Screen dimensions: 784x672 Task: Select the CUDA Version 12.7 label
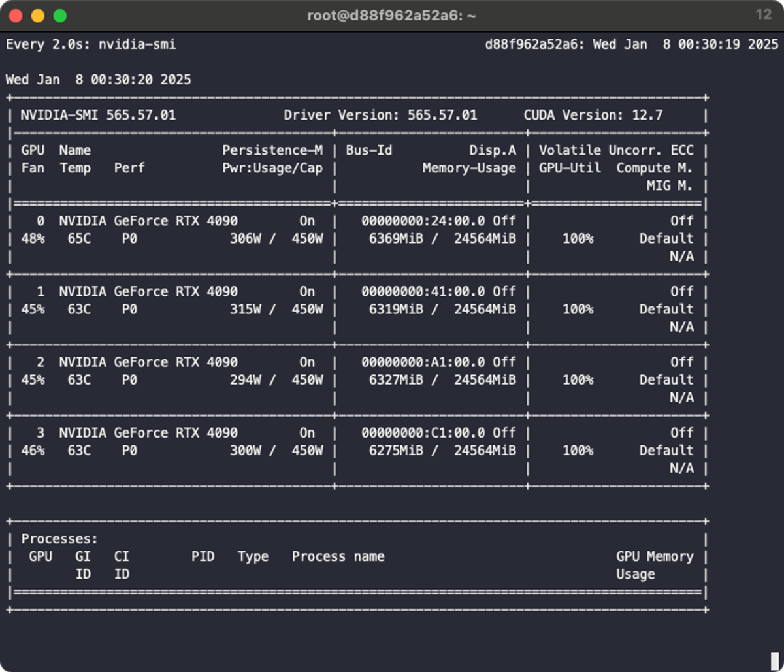pyautogui.click(x=593, y=114)
